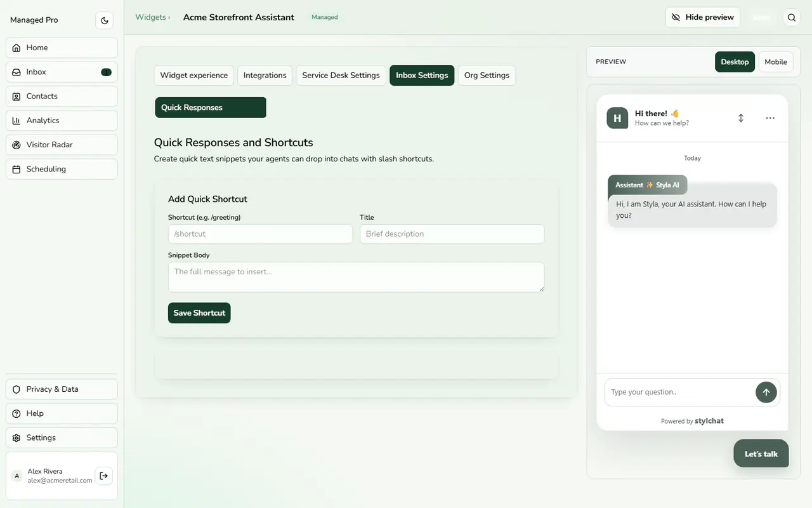Image resolution: width=812 pixels, height=508 pixels.
Task: Click the resize arrows in the chat header
Action: (740, 118)
